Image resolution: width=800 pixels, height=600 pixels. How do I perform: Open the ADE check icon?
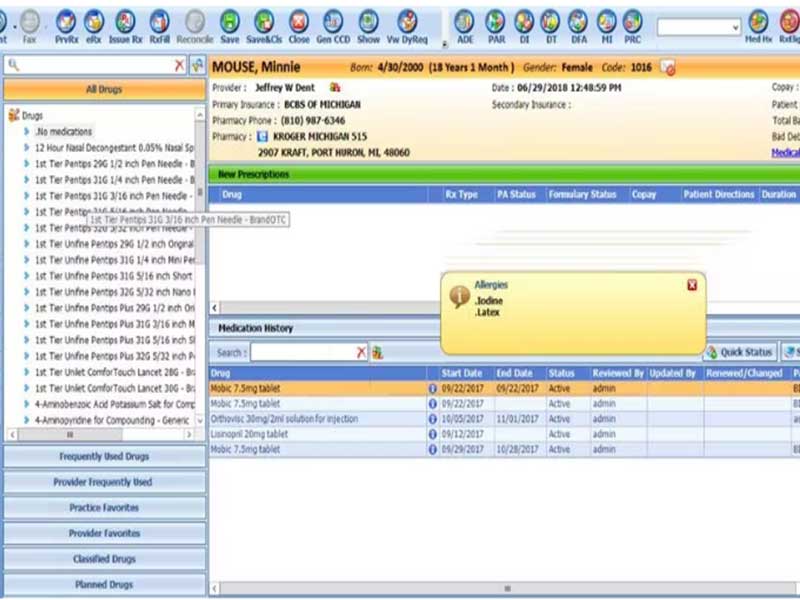pyautogui.click(x=465, y=27)
